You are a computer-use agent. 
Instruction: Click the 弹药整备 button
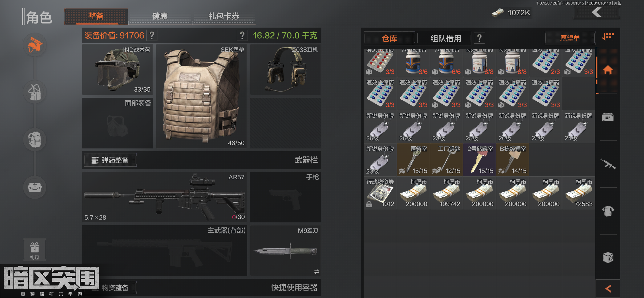pyautogui.click(x=110, y=160)
